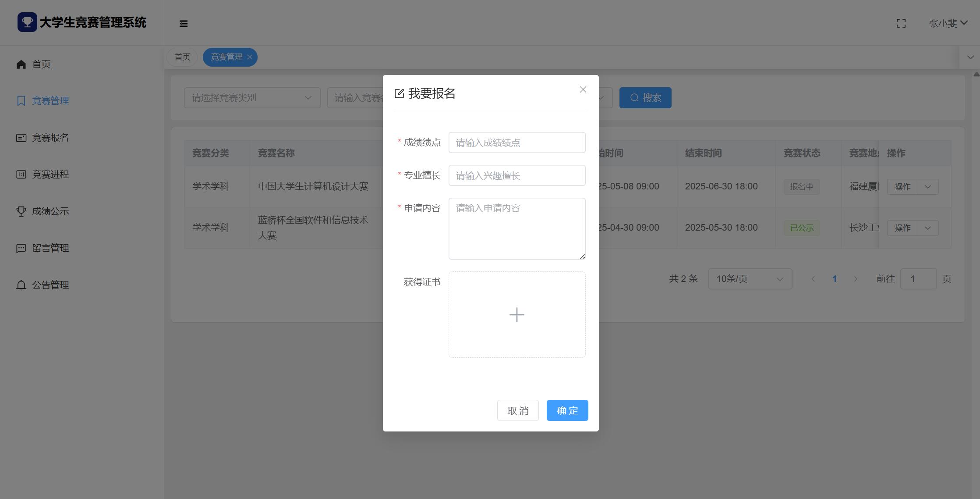The width and height of the screenshot is (980, 499).
Task: Close the 竞赛管理 tab
Action: point(250,57)
